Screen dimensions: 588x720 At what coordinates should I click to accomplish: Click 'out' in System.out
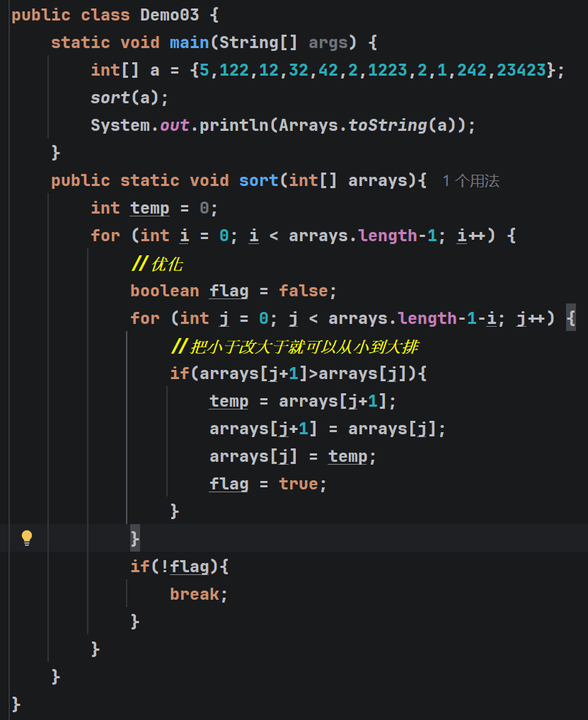pyautogui.click(x=175, y=125)
